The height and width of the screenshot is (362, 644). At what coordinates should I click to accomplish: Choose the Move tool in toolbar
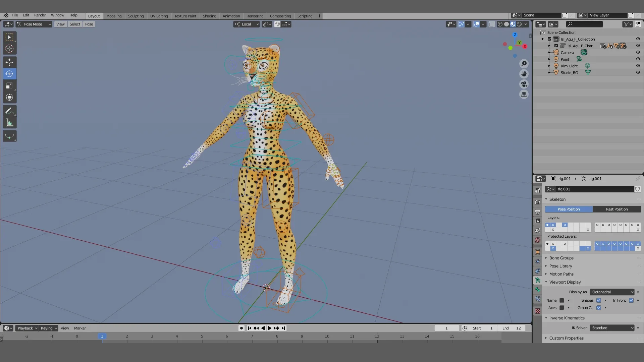tap(9, 62)
